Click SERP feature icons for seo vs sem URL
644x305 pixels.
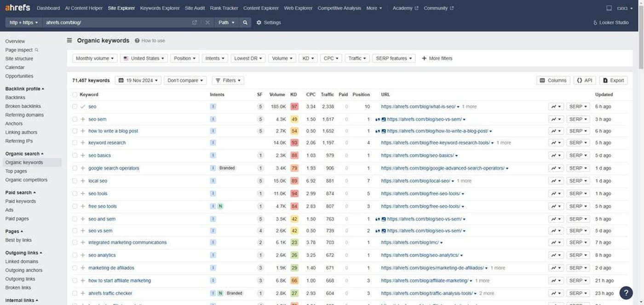pos(380,231)
